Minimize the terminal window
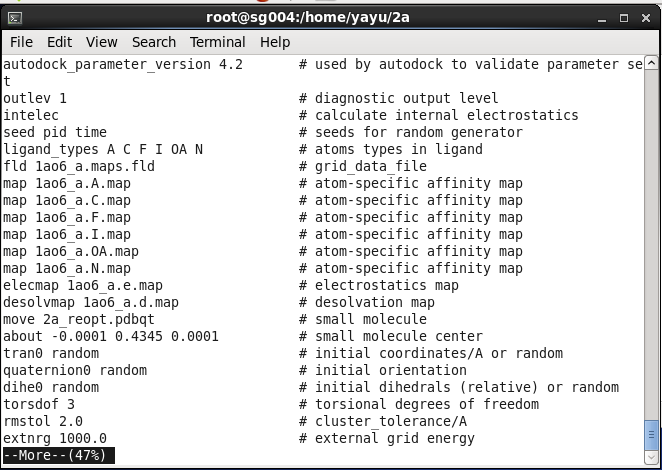662x470 pixels. click(600, 16)
